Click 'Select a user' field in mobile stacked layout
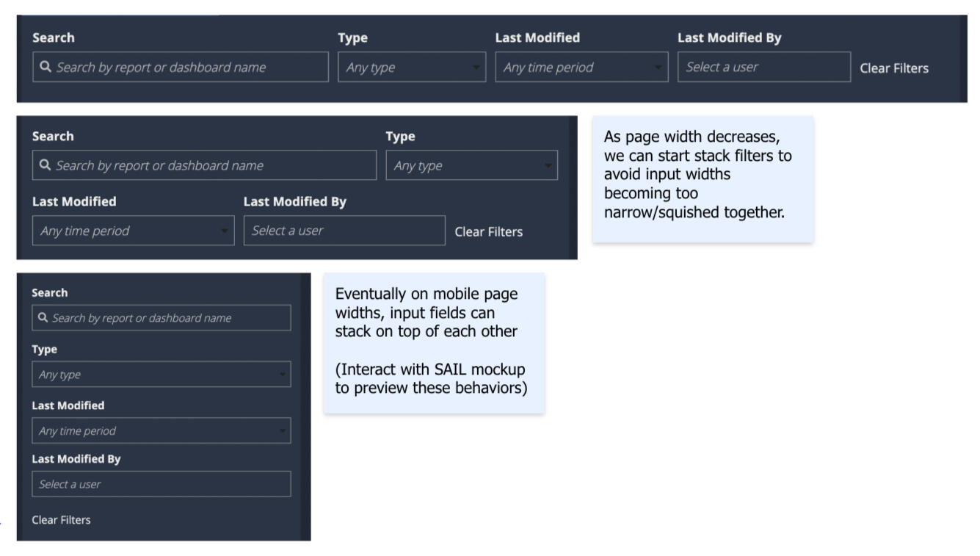The width and height of the screenshot is (980, 556). 161,485
